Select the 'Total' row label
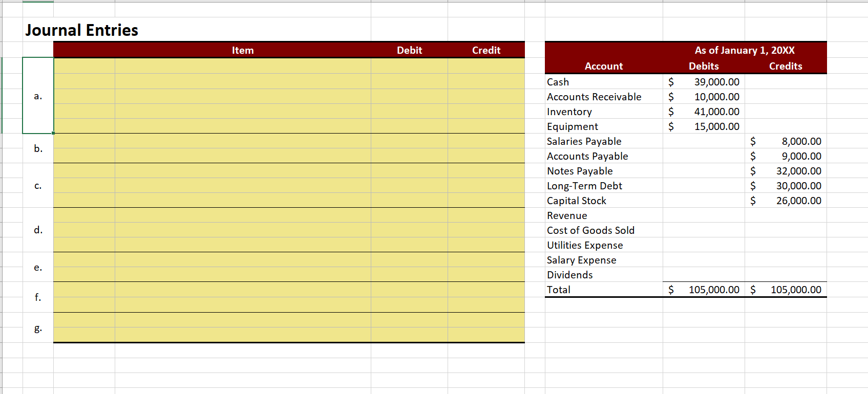 (x=559, y=290)
